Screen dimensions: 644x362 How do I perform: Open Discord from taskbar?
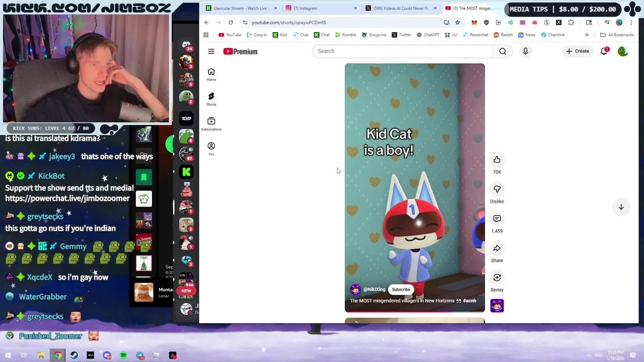[107, 355]
